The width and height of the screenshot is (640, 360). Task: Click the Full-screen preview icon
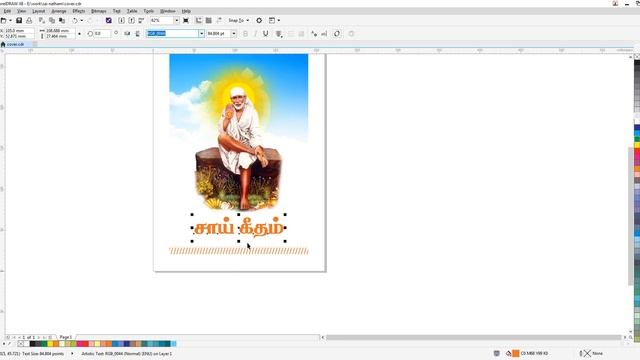pos(186,20)
